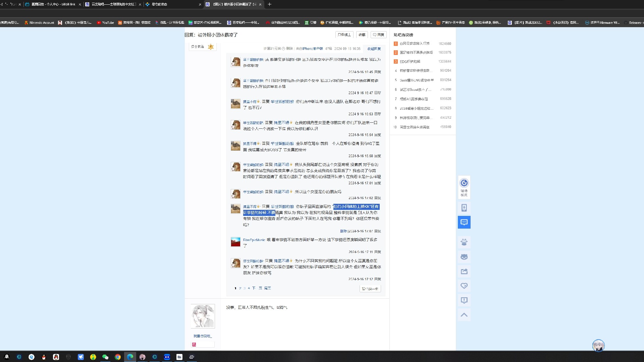Open the Chrome icon in taskbar
Viewport: 644px width, 362px height.
pos(118,357)
